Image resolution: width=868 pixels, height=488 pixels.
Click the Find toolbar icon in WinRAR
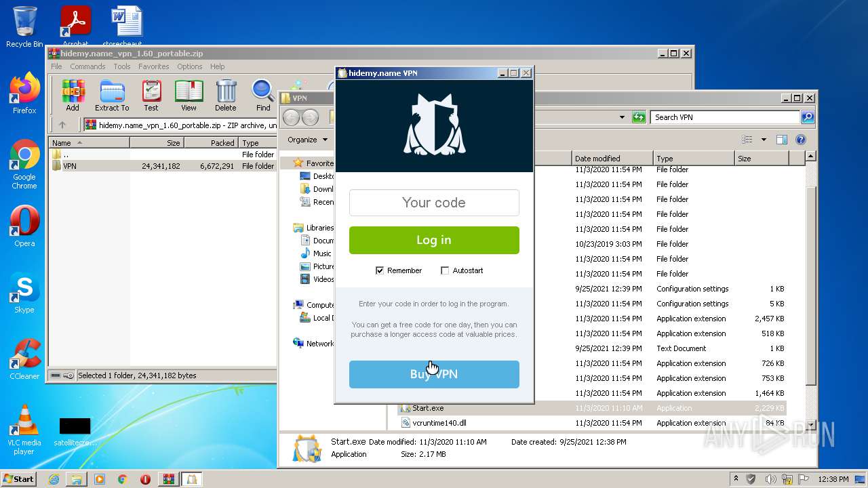tap(263, 96)
